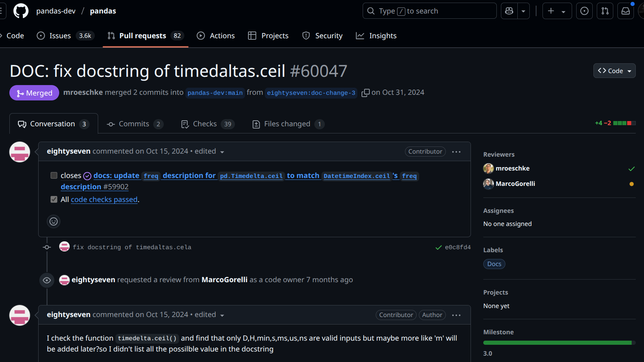644x362 pixels.
Task: Select the Pull requests tab
Action: tap(145, 36)
